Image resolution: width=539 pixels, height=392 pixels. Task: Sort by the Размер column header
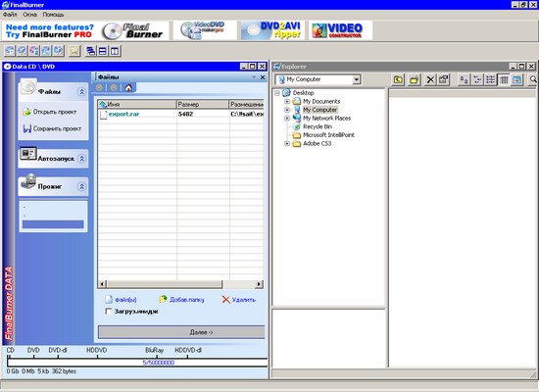click(x=203, y=104)
